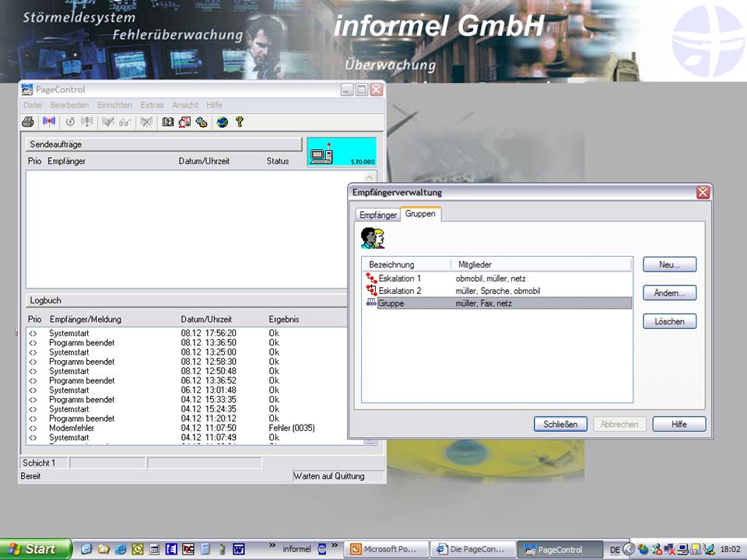
Task: Click the PageControl taskbar button
Action: (x=559, y=549)
